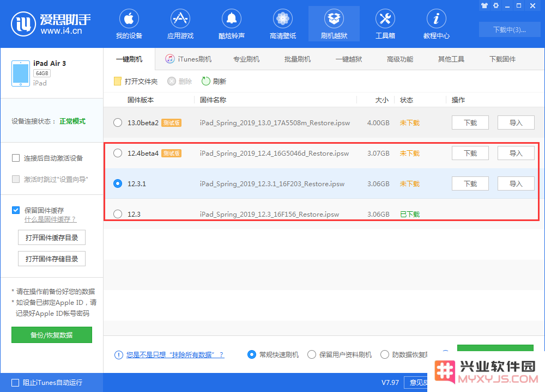Click 打开固件存储目录 button
The width and height of the screenshot is (545, 392).
coord(52,259)
